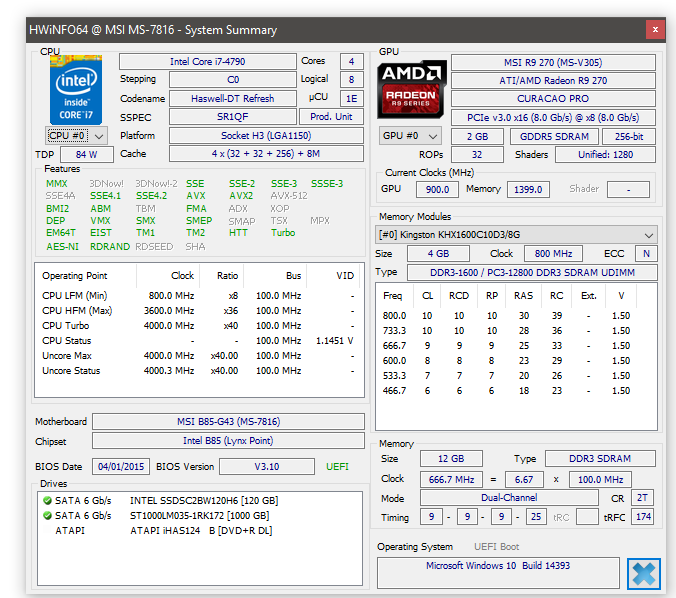Click the Logical value 8
This screenshot has height=598, width=676.
point(351,80)
